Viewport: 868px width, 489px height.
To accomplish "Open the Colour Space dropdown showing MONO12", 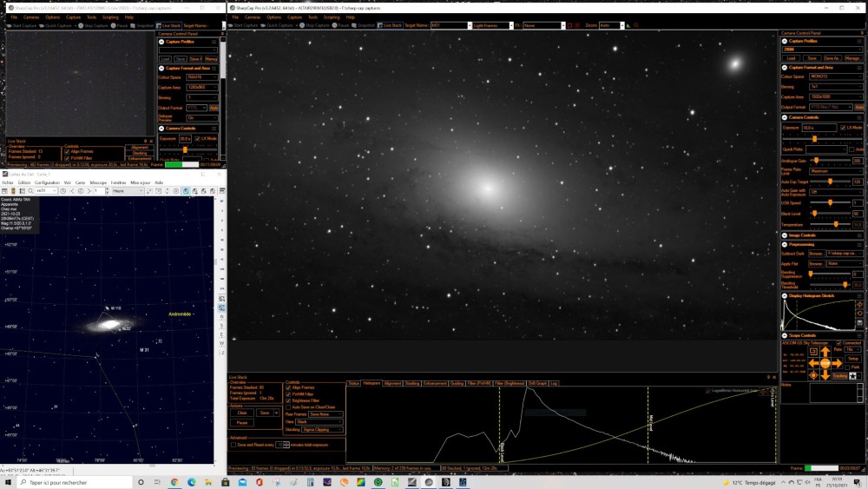I will pyautogui.click(x=836, y=76).
